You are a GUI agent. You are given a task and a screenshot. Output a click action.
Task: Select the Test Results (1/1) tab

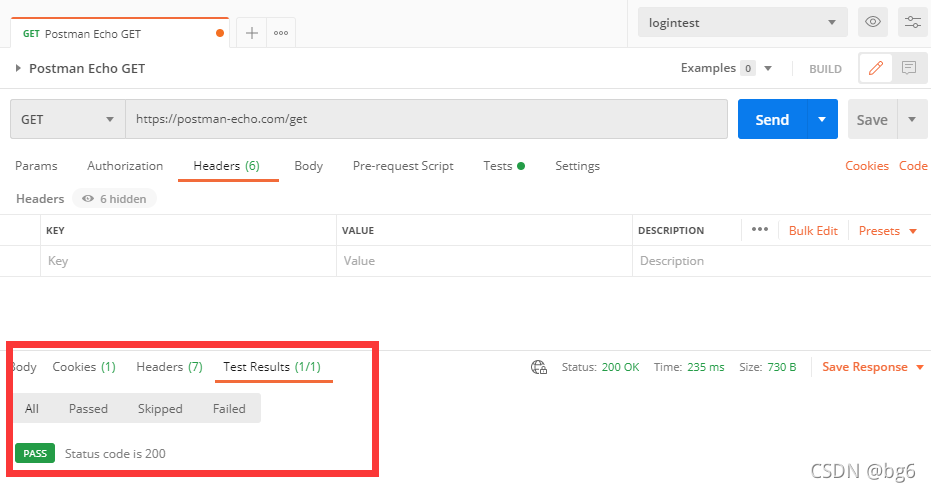(272, 367)
